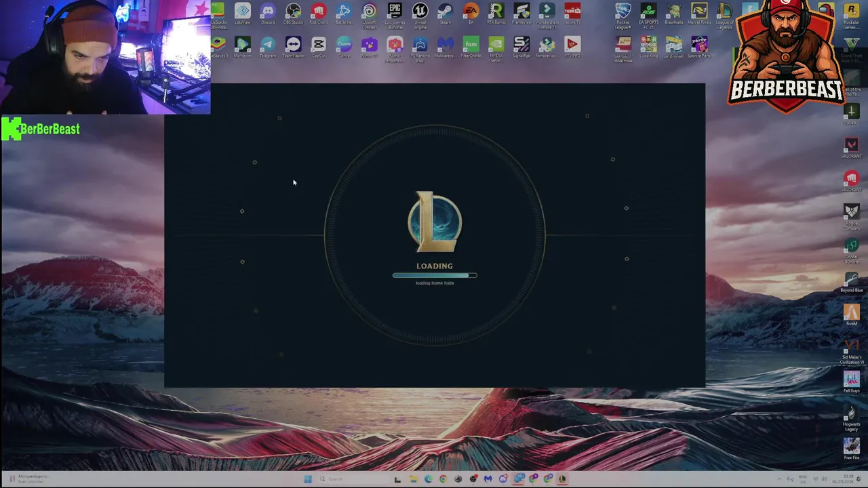This screenshot has height=488, width=868.
Task: Click the "loading home hubs" status text
Action: point(435,283)
